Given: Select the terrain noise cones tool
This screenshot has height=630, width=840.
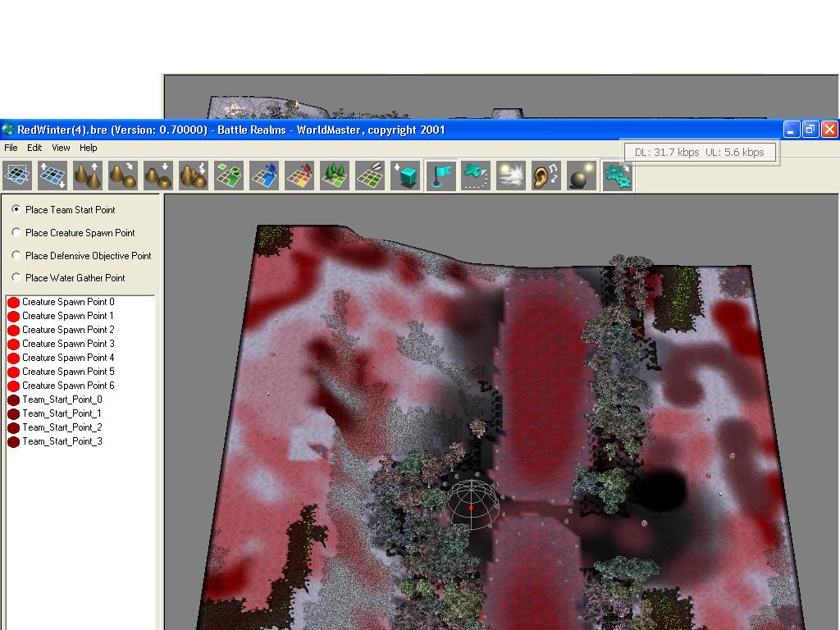Looking at the screenshot, I should [x=194, y=176].
